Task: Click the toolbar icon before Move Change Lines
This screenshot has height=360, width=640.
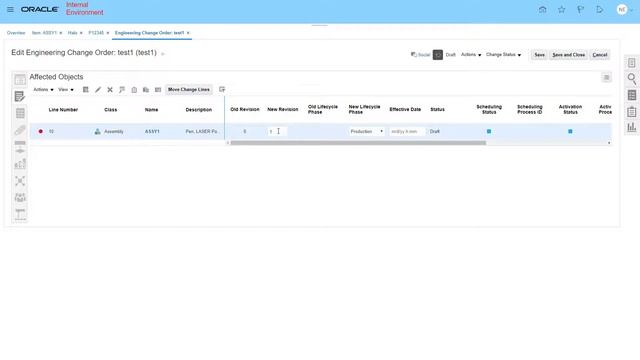Action: 158,89
